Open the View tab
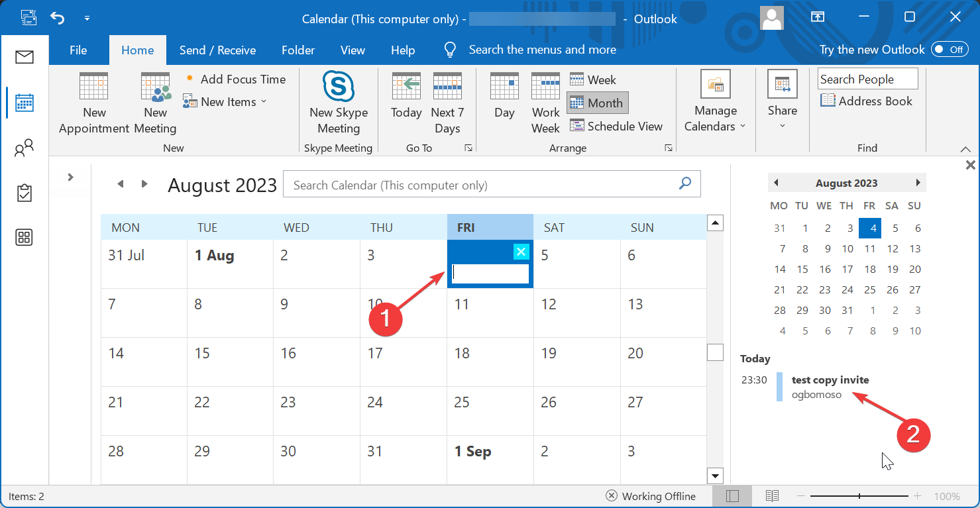980x508 pixels. [x=353, y=50]
